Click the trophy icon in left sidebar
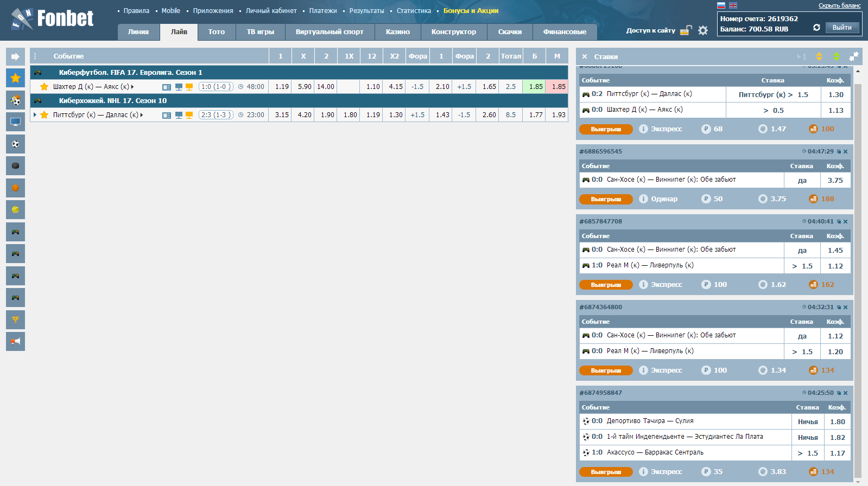The width and height of the screenshot is (868, 486). pyautogui.click(x=15, y=319)
